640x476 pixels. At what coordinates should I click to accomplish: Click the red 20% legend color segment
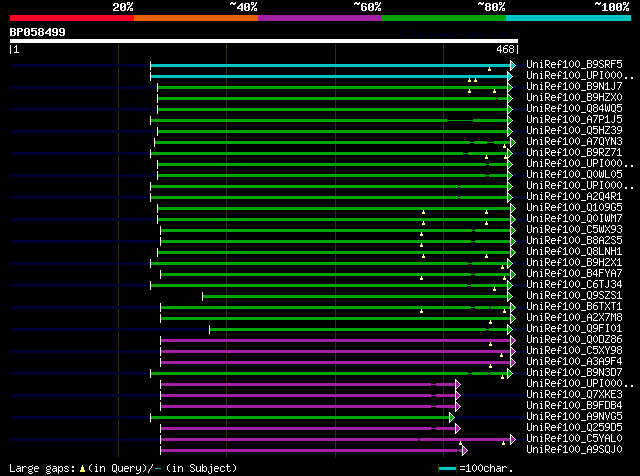coord(72,18)
